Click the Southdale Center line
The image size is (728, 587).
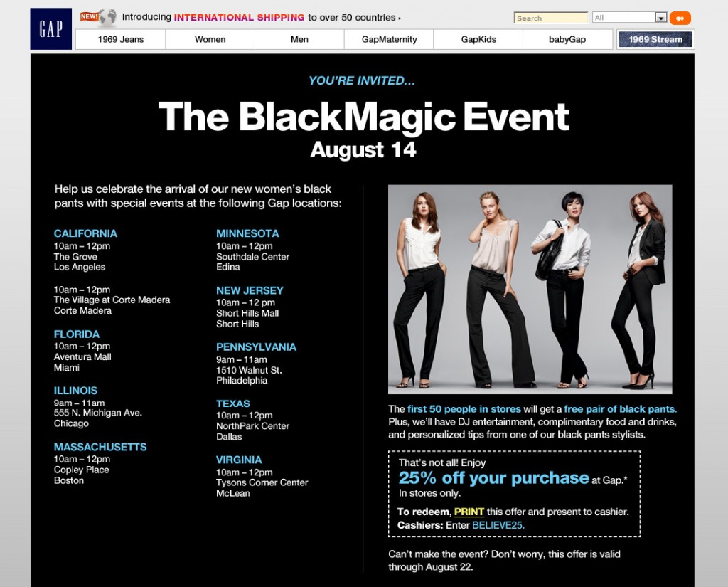coord(252,257)
